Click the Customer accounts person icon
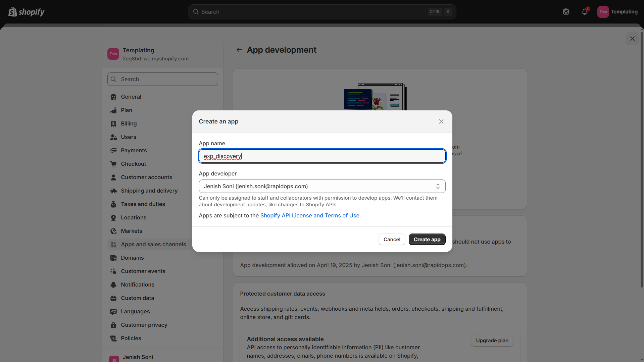Screen dimensions: 644x362 (x=113, y=177)
